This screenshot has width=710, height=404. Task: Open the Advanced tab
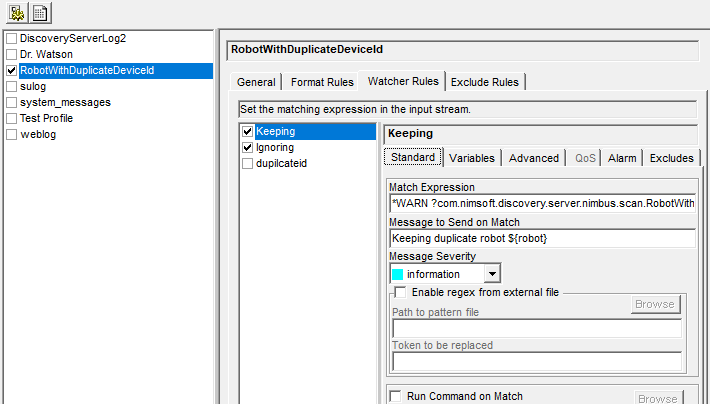pos(534,158)
